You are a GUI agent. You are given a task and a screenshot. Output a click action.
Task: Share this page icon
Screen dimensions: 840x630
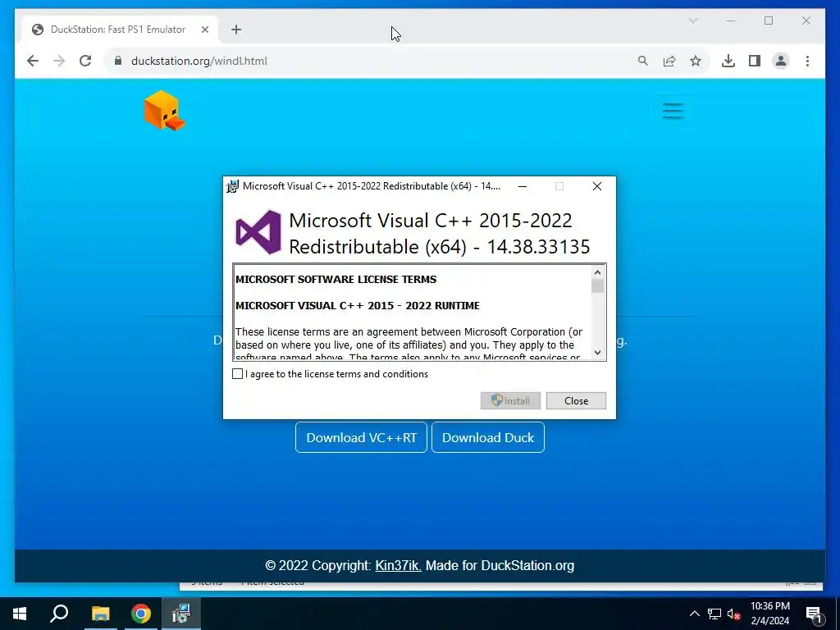669,61
